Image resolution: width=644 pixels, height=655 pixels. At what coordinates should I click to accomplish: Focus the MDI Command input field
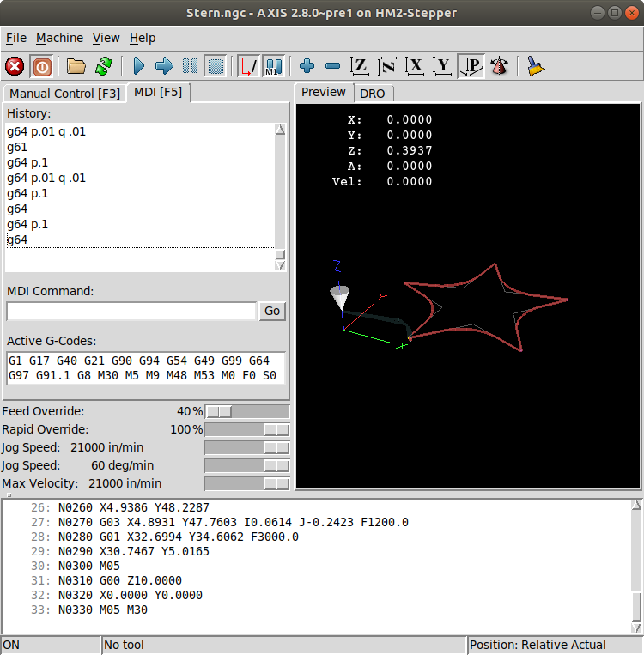click(x=131, y=312)
